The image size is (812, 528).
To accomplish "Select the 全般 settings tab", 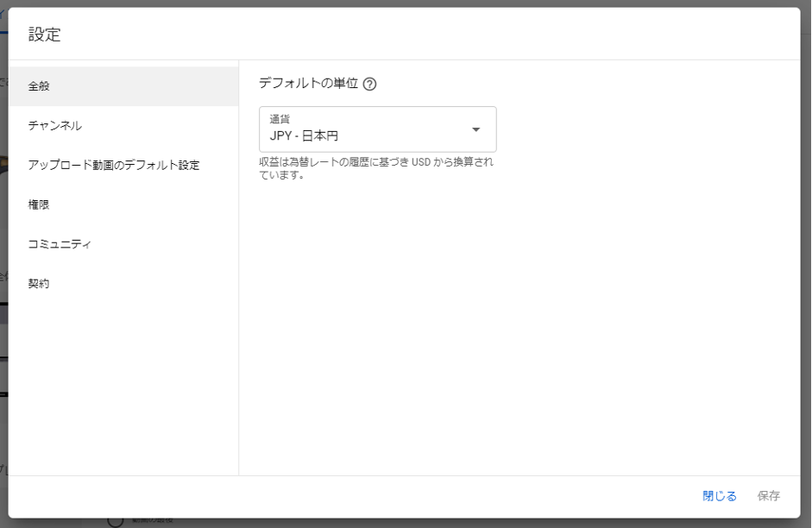I will [x=123, y=86].
